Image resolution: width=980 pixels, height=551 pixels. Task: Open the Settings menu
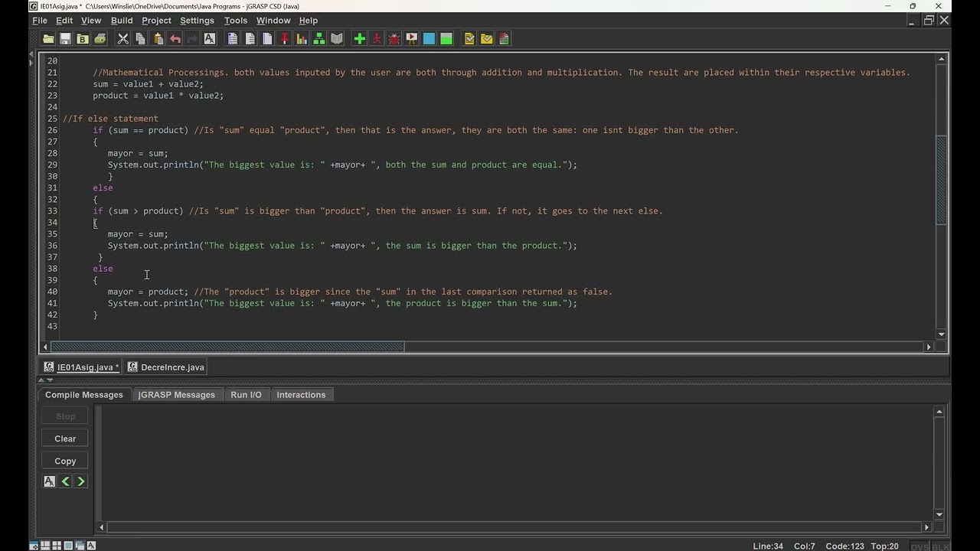point(197,21)
